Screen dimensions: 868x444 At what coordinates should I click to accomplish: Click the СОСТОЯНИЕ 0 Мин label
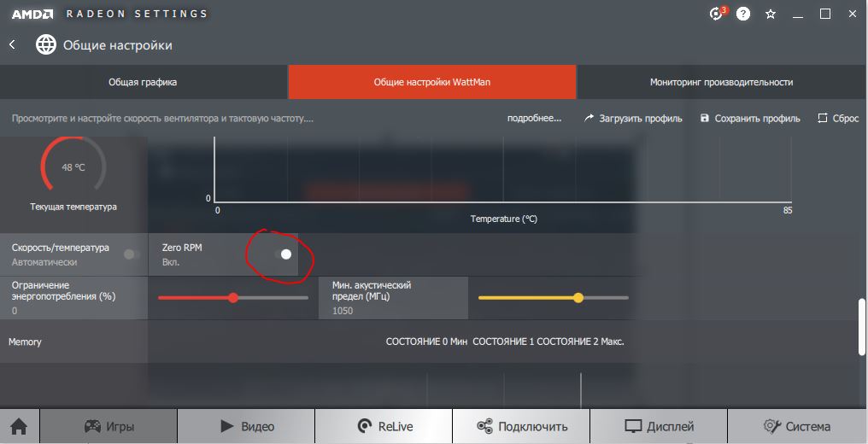pyautogui.click(x=427, y=342)
